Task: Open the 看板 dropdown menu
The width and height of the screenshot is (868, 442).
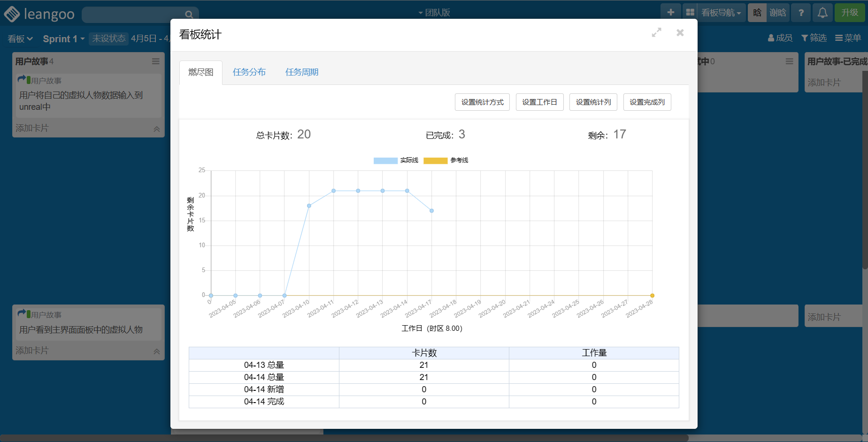Action: (x=20, y=39)
